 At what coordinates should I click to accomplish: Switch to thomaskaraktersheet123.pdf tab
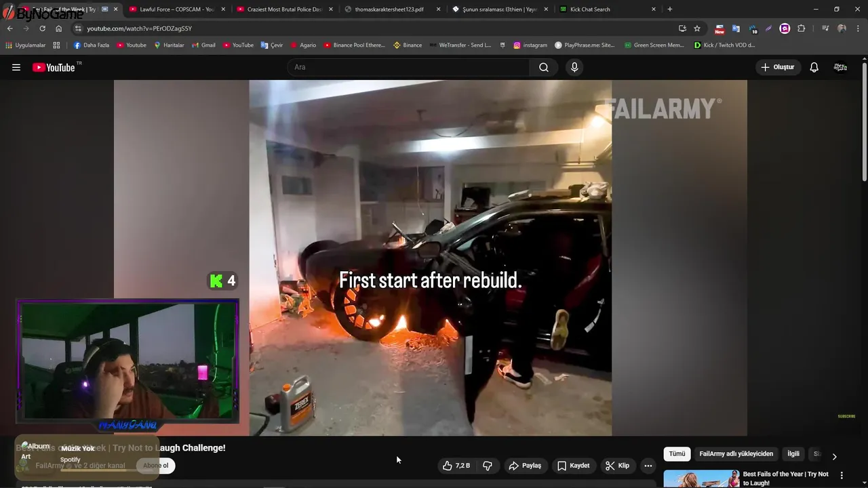click(389, 9)
